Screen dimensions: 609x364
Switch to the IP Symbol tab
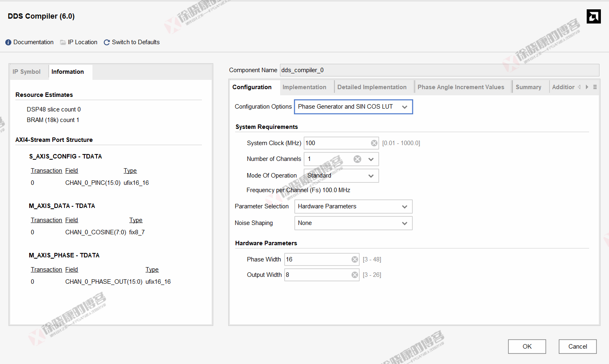[x=27, y=72]
